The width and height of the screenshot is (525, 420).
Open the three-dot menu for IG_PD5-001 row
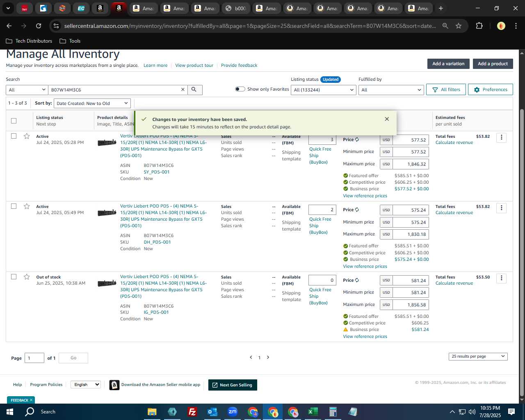(x=501, y=278)
